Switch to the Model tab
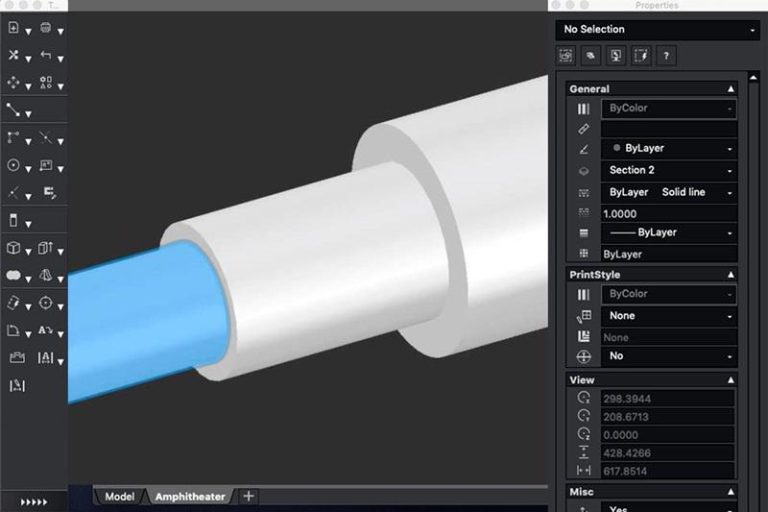The height and width of the screenshot is (512, 768). [119, 497]
